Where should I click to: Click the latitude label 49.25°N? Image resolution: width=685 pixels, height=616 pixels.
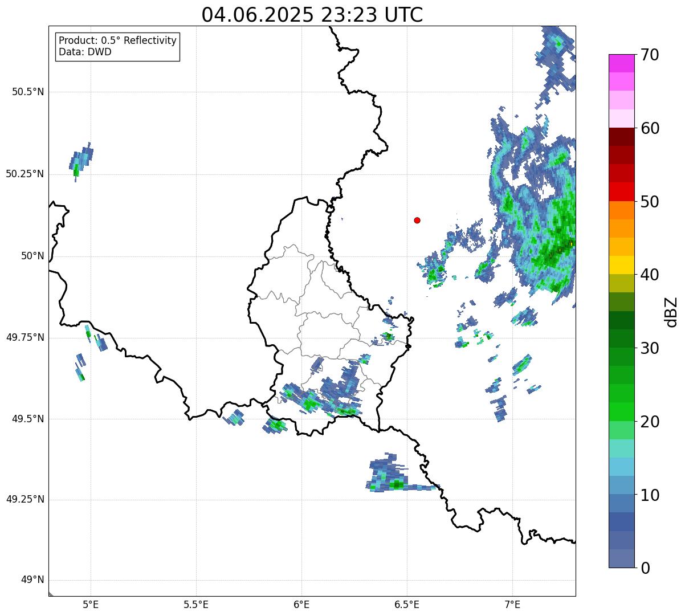[x=25, y=499]
